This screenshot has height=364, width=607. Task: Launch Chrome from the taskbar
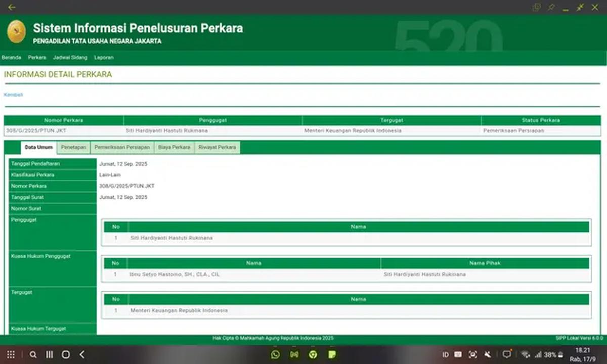(313, 354)
